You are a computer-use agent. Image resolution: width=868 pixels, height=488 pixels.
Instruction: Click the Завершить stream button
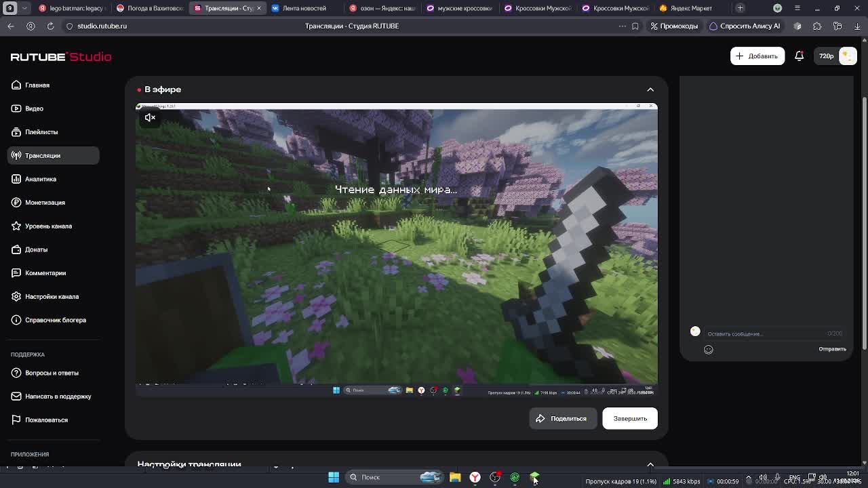point(630,418)
